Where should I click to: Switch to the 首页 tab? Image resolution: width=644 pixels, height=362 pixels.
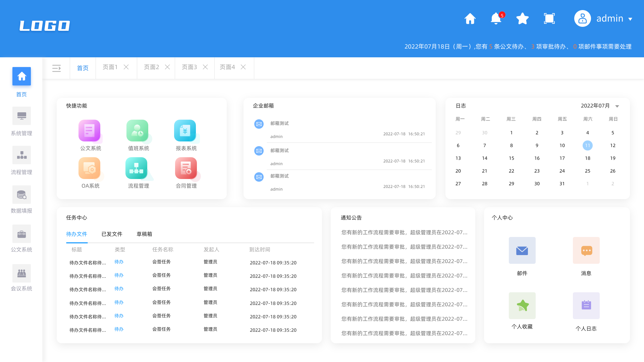(83, 68)
